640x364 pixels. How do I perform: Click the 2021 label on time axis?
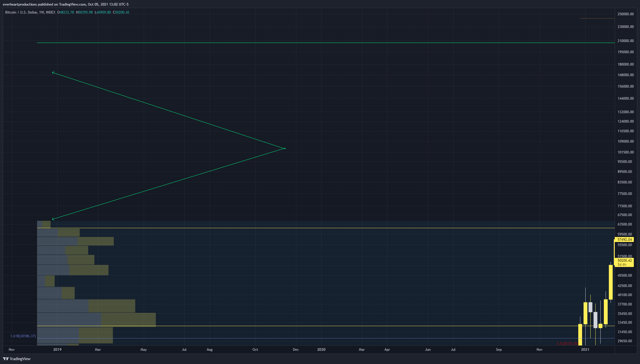click(x=585, y=350)
